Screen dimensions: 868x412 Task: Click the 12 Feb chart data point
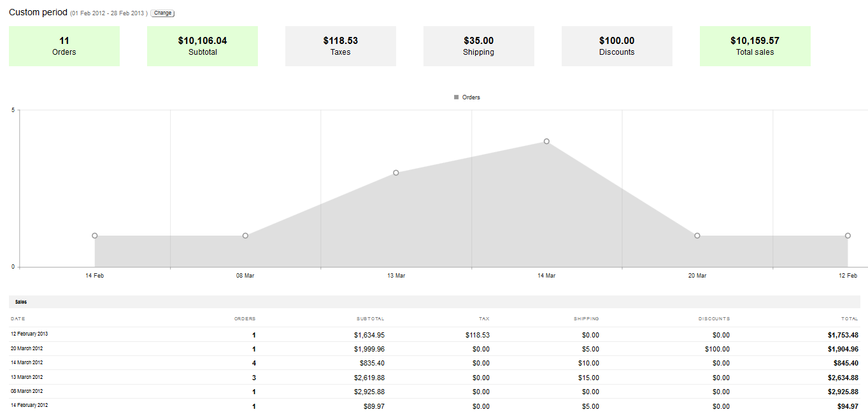pyautogui.click(x=848, y=236)
